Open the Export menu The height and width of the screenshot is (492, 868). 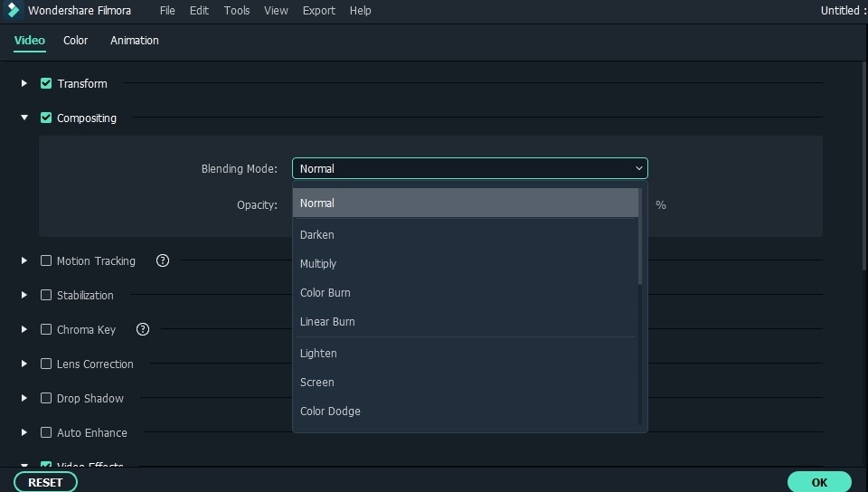pos(319,11)
